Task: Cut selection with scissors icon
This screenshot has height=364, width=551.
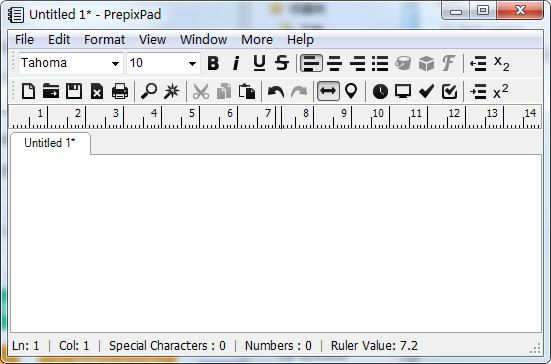Action: 201,92
